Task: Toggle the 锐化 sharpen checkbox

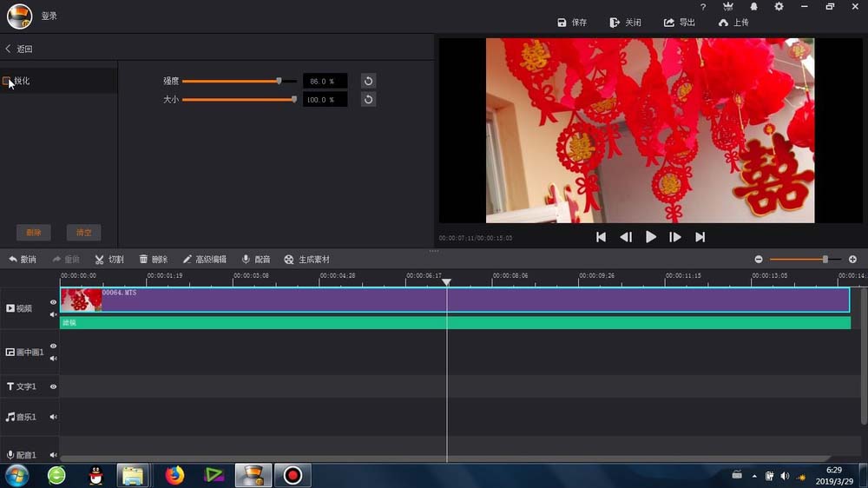Action: 6,81
